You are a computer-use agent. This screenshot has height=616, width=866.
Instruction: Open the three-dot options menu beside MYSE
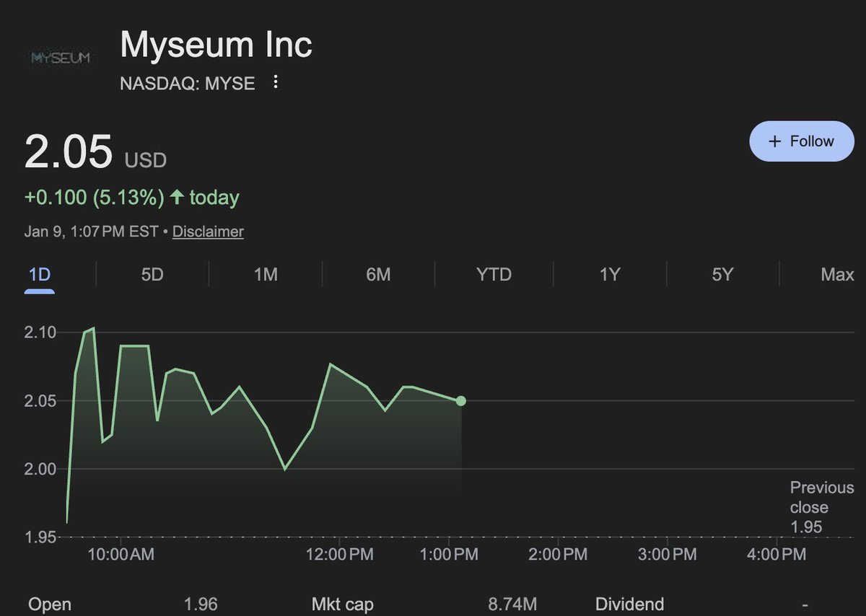275,83
